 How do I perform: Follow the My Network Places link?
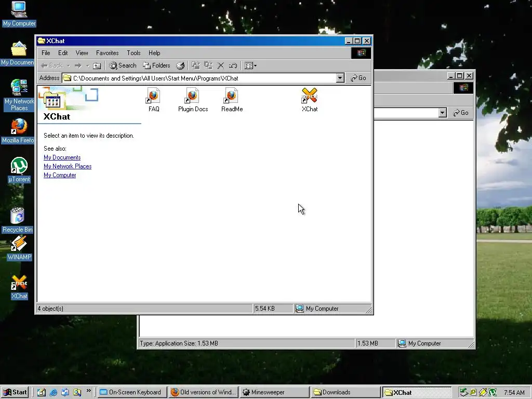click(x=68, y=166)
